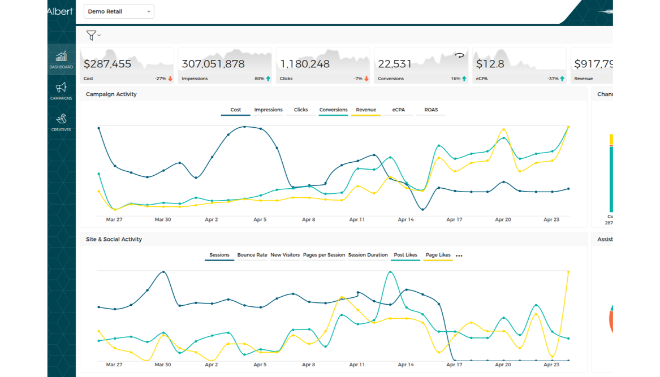Image resolution: width=660 pixels, height=377 pixels.
Task: Open the Campaigns megaphone icon
Action: pyautogui.click(x=61, y=90)
